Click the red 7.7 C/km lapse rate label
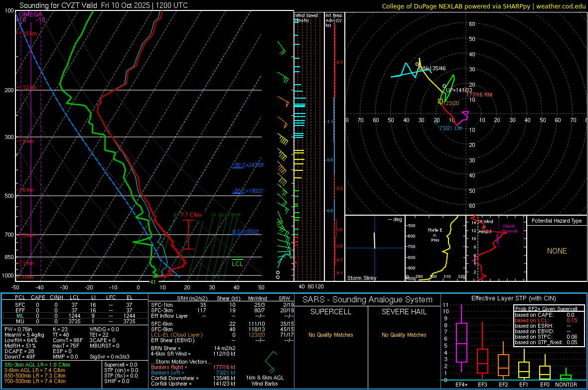The width and height of the screenshot is (588, 390). (191, 215)
